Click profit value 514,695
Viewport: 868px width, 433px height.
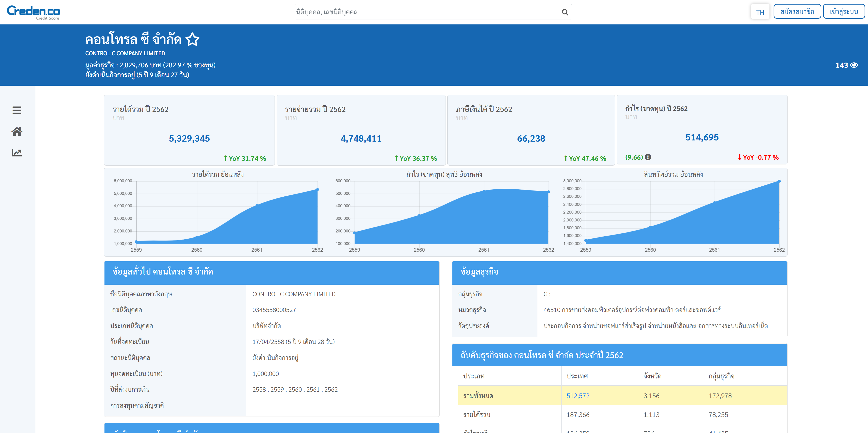pyautogui.click(x=702, y=137)
